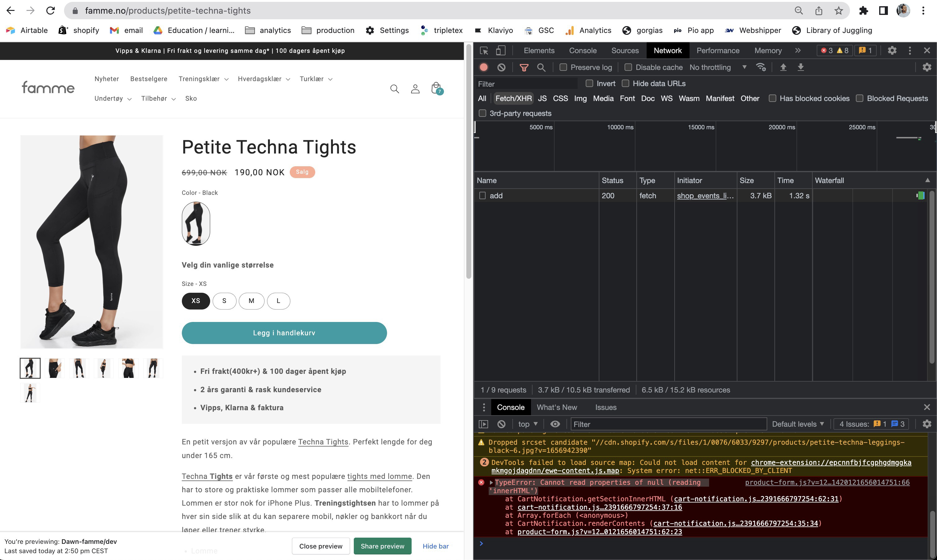The height and width of the screenshot is (560, 937).
Task: Create a live expression with eye icon
Action: click(555, 424)
